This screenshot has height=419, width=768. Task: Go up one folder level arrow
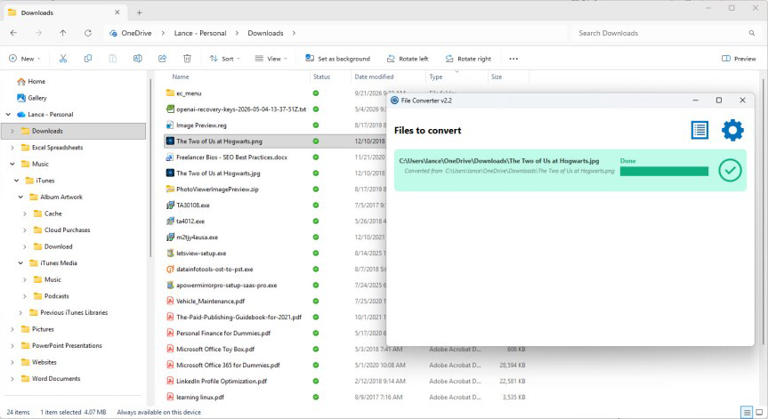(63, 33)
